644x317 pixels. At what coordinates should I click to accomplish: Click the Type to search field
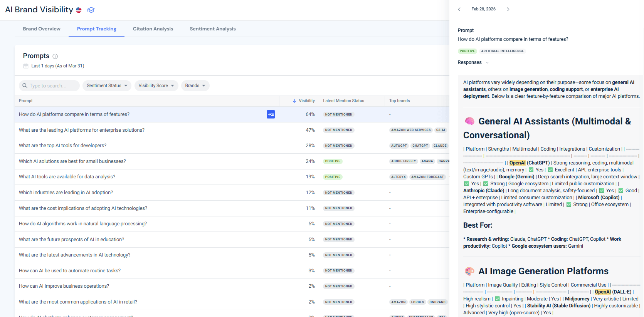tap(49, 86)
